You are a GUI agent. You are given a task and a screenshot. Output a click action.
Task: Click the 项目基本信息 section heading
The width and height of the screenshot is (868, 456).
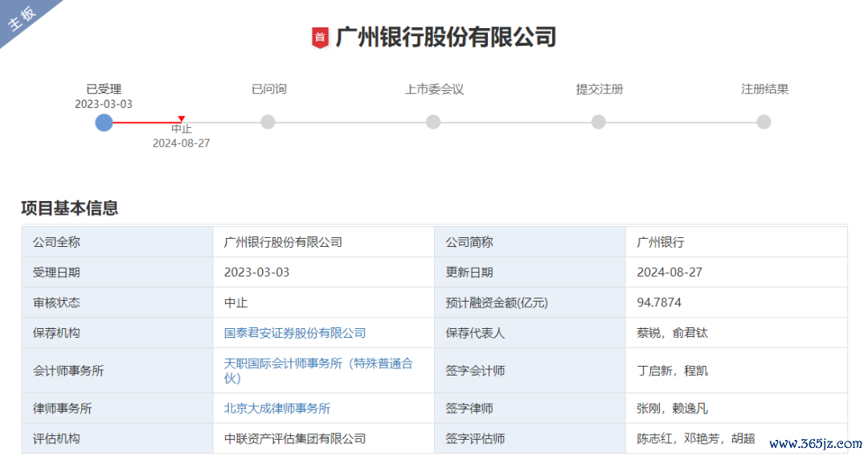(70, 208)
